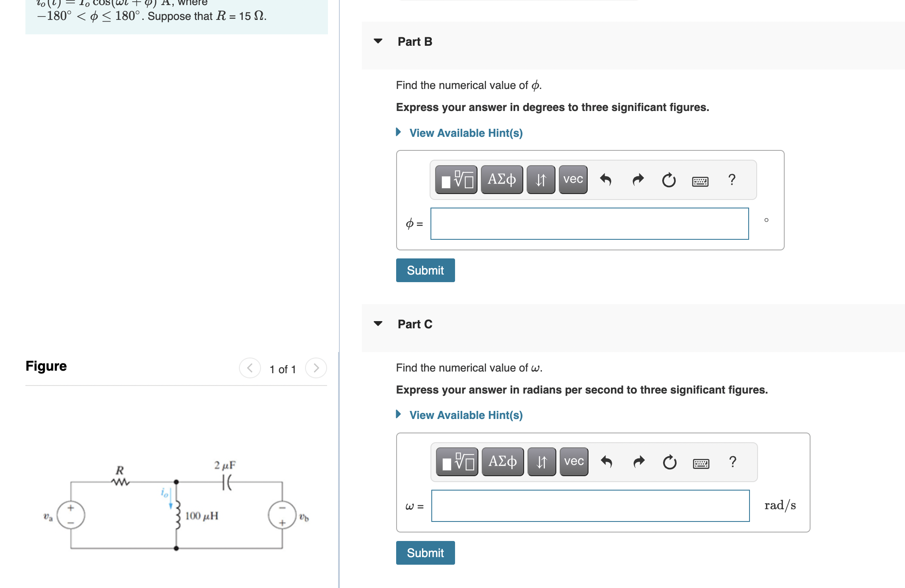Collapse the Part C section
The image size is (905, 588).
tap(378, 324)
